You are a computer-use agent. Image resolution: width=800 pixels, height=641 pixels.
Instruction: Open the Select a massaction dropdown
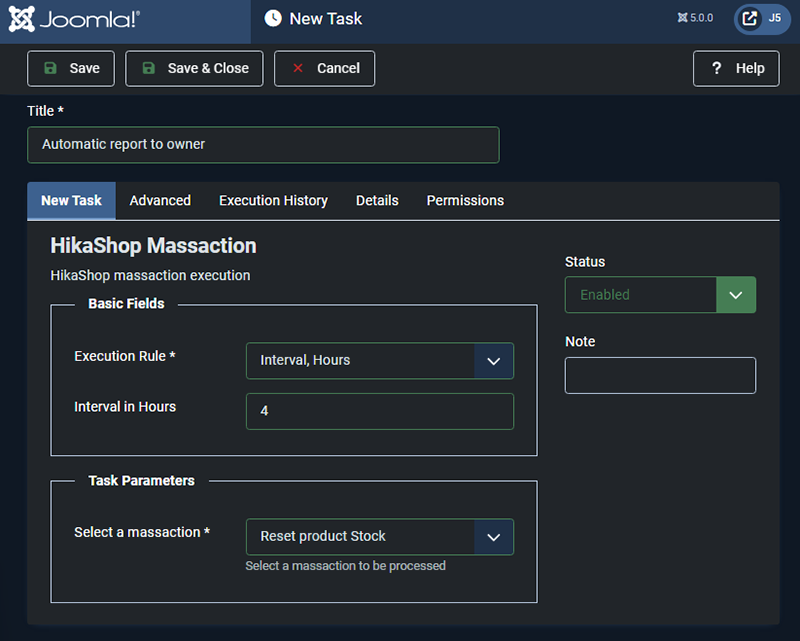[x=380, y=537]
